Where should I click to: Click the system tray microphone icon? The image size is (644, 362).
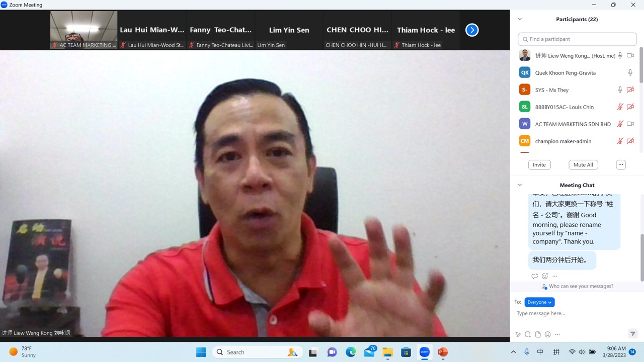pyautogui.click(x=527, y=352)
